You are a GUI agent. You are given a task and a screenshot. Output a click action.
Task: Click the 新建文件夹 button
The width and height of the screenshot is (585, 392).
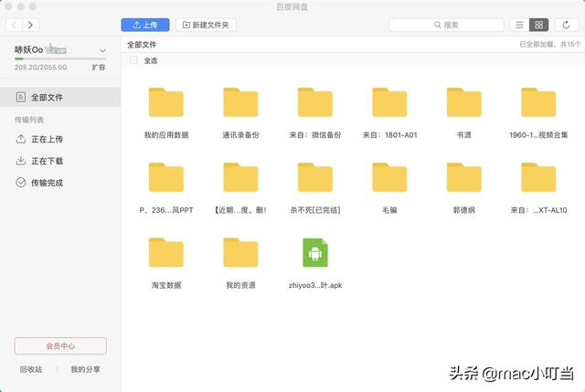click(x=206, y=25)
